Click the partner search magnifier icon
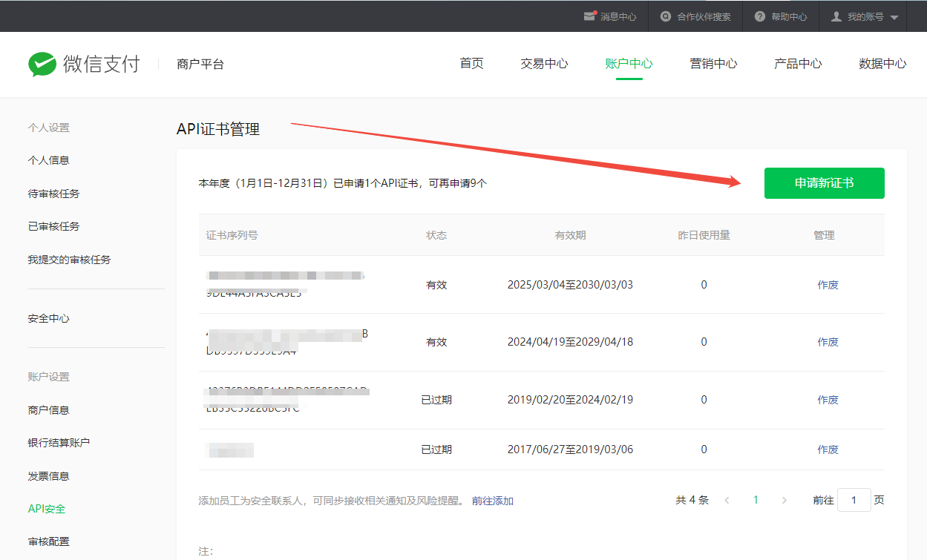 [666, 16]
